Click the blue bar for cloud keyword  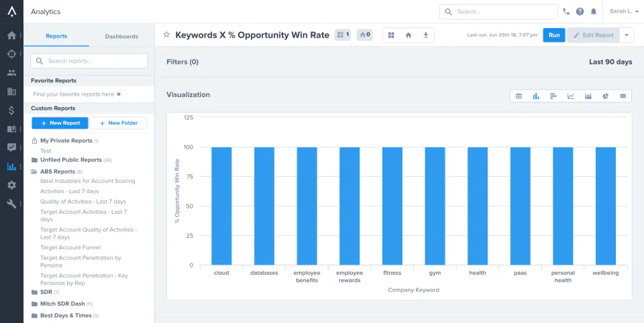tap(222, 206)
